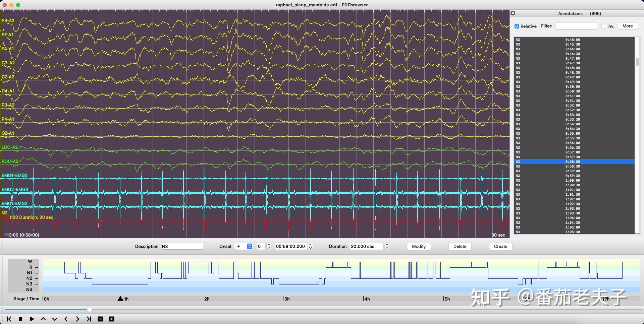Click the More button in Annotations

pyautogui.click(x=627, y=26)
